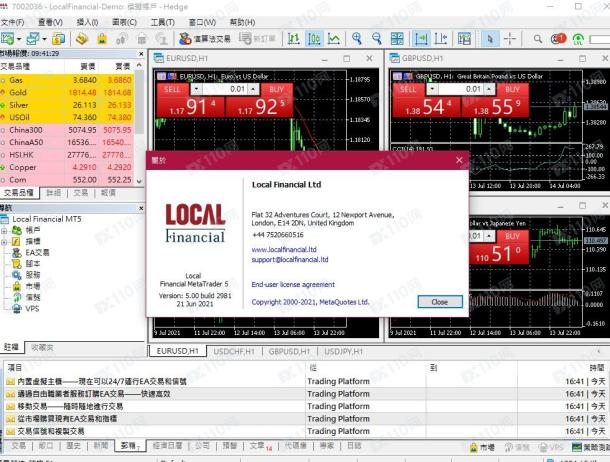Click the red notification badge icon
This screenshot has width=610, height=462.
pos(558,38)
